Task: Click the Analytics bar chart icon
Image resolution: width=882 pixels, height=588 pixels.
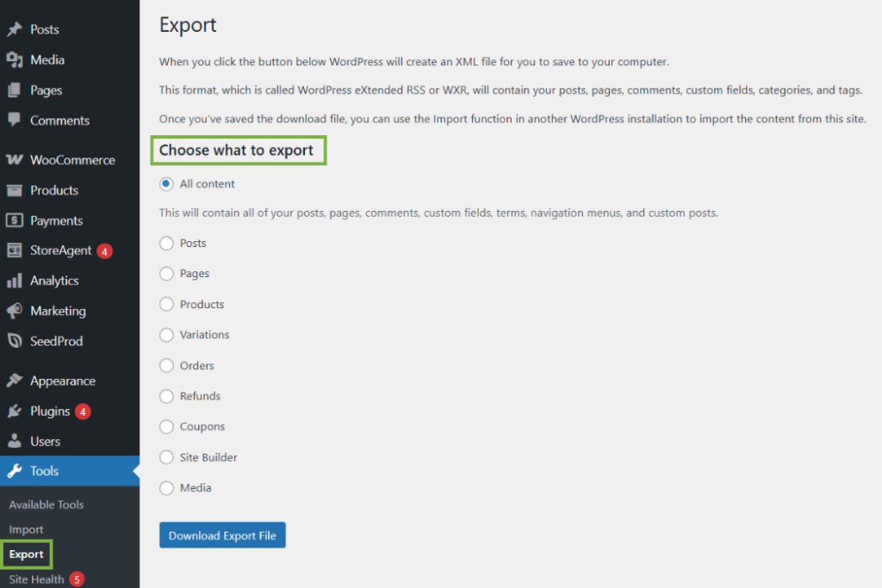Action: pos(15,281)
